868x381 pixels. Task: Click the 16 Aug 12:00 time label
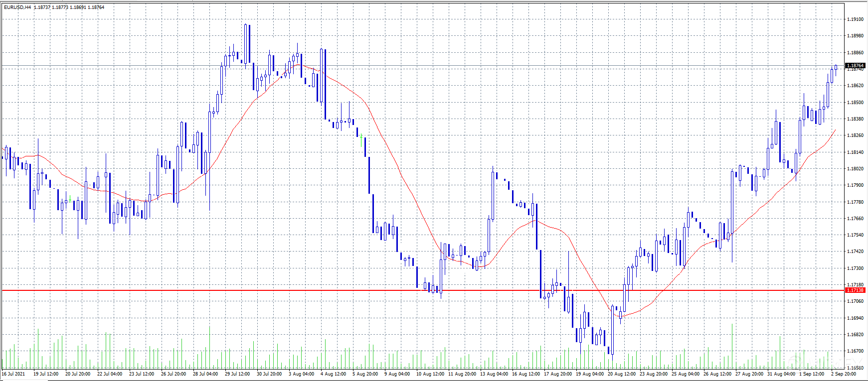point(526,374)
